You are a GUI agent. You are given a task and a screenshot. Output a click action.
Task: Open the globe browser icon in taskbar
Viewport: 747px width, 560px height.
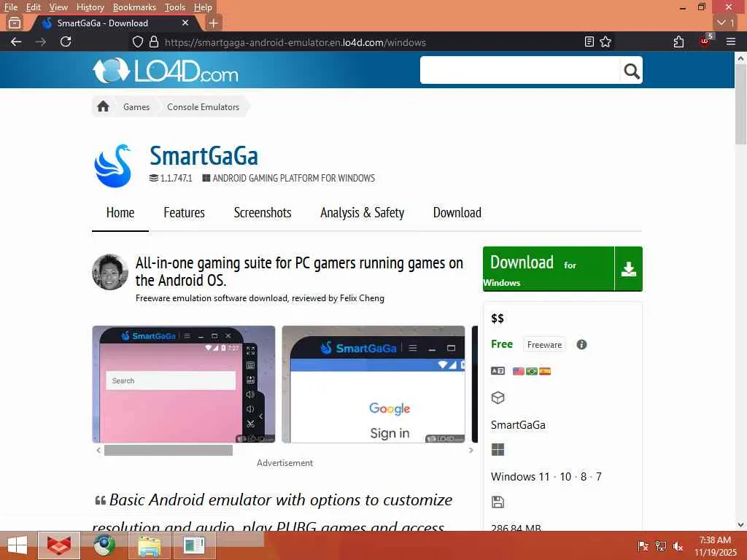(104, 545)
